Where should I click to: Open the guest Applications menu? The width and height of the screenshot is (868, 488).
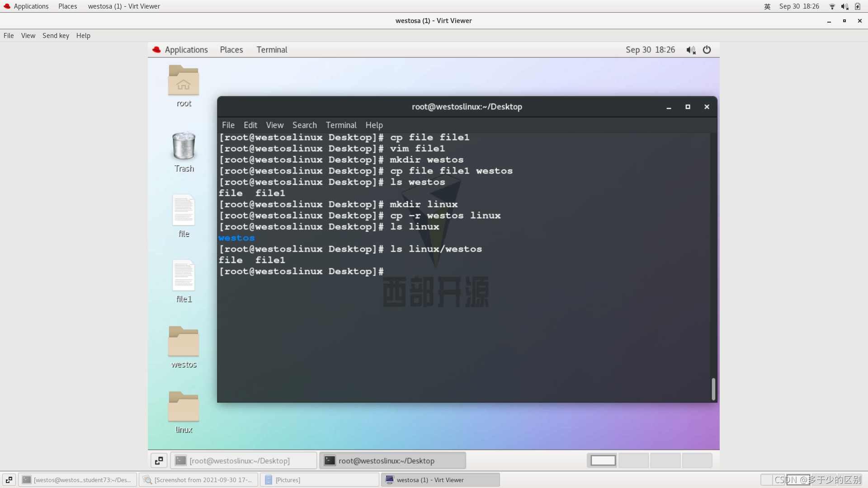point(186,50)
